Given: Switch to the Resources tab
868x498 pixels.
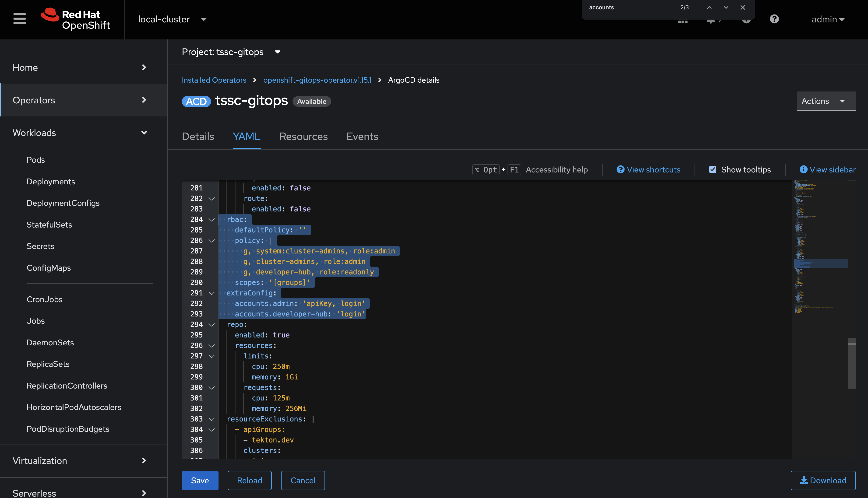Looking at the screenshot, I should point(303,137).
